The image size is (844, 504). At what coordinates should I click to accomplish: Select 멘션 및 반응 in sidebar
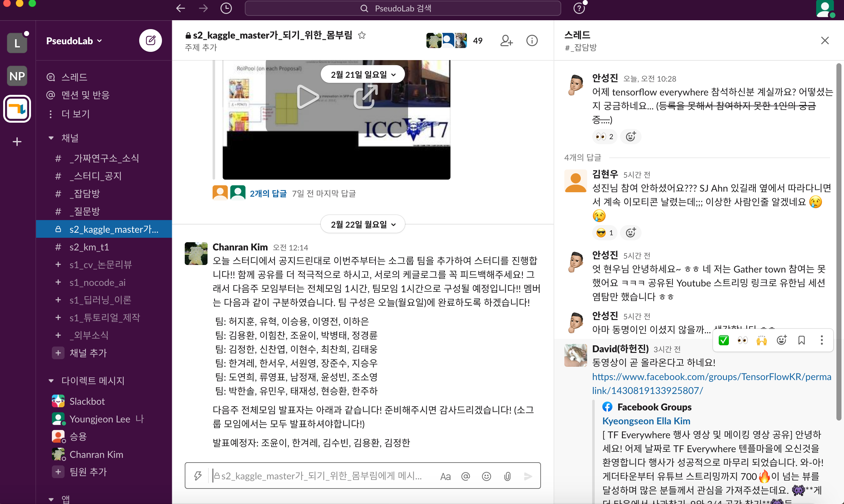pos(85,95)
